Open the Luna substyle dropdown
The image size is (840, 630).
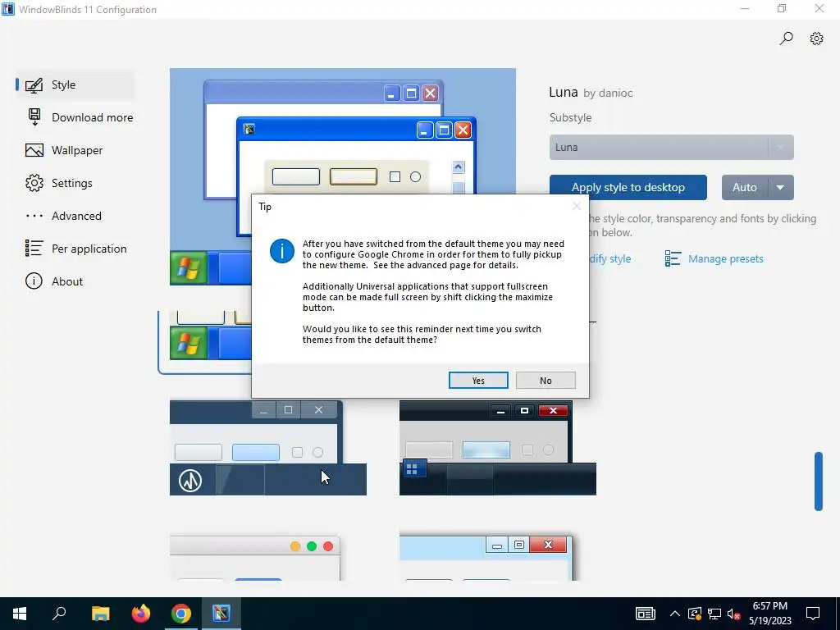671,148
